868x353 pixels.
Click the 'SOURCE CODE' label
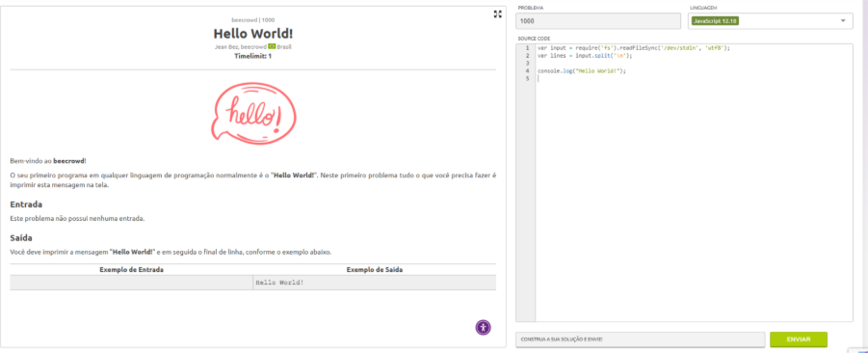pyautogui.click(x=534, y=39)
